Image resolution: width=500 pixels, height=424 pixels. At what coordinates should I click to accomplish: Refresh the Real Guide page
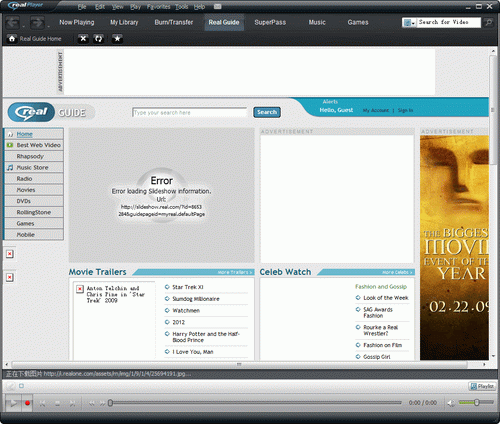(98, 39)
